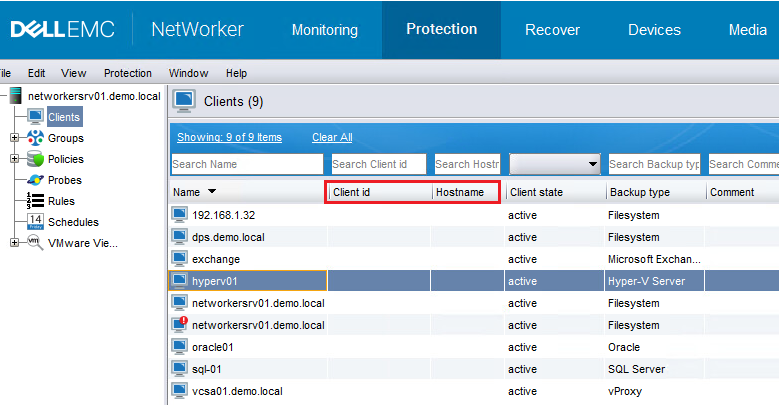Switch to the Recover tab
The width and height of the screenshot is (779, 405).
(552, 30)
